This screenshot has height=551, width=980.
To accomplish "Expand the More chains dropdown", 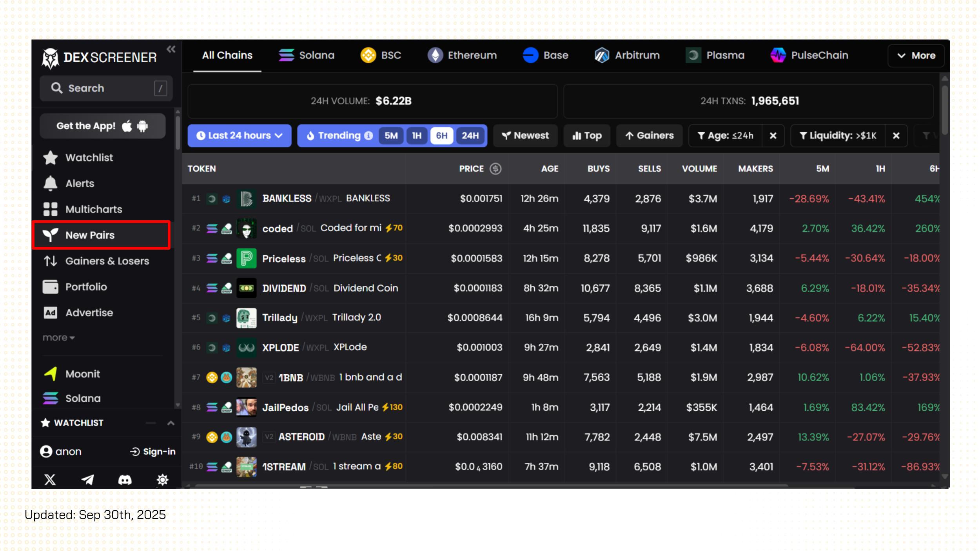I will pyautogui.click(x=916, y=56).
